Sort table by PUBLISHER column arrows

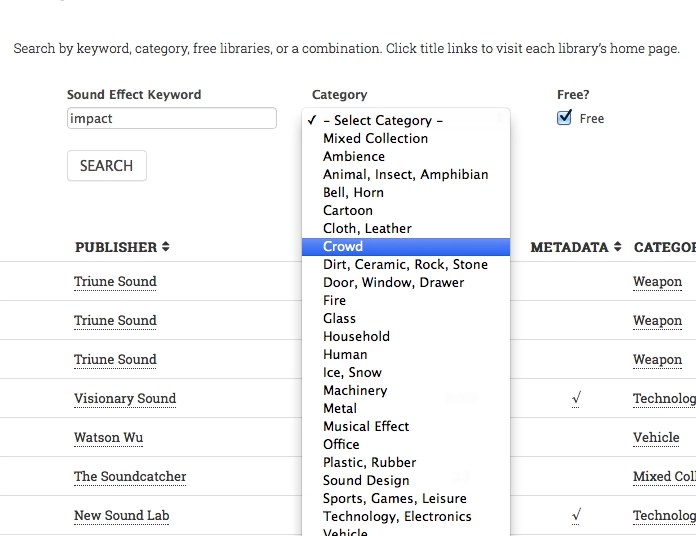coord(166,247)
